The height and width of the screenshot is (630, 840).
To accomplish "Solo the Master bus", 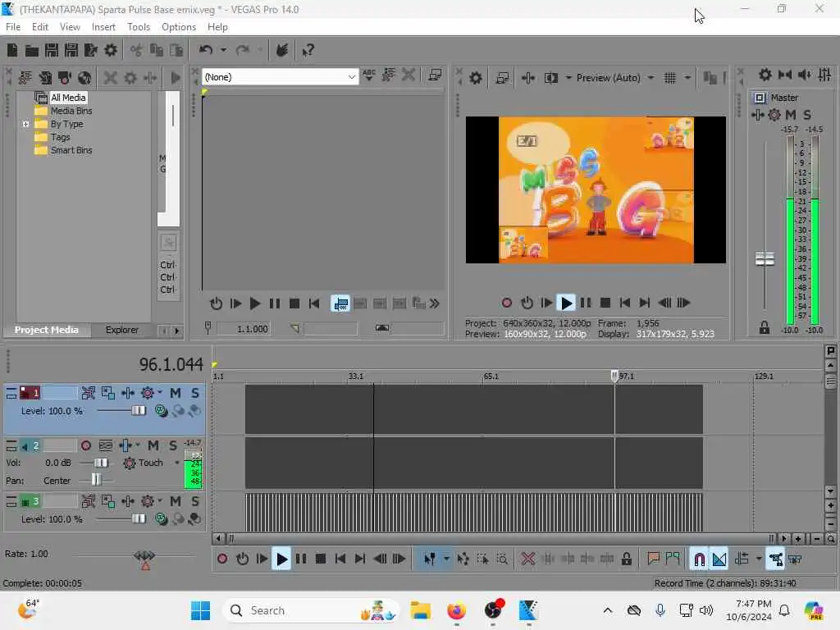I will 807,115.
